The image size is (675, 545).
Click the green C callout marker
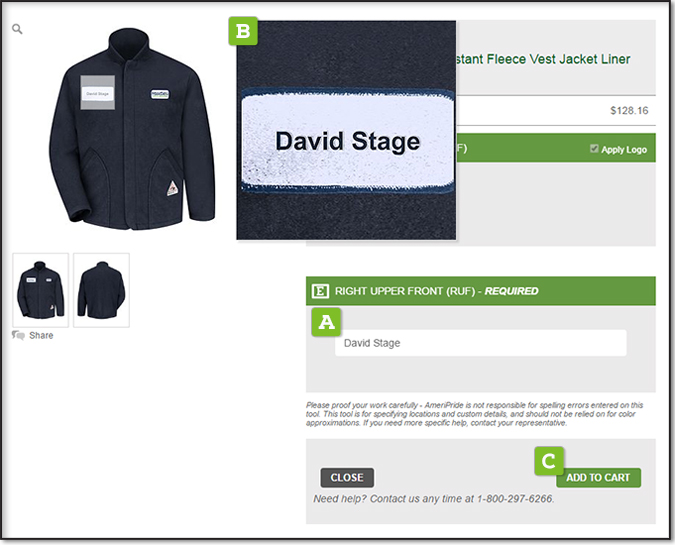(549, 461)
